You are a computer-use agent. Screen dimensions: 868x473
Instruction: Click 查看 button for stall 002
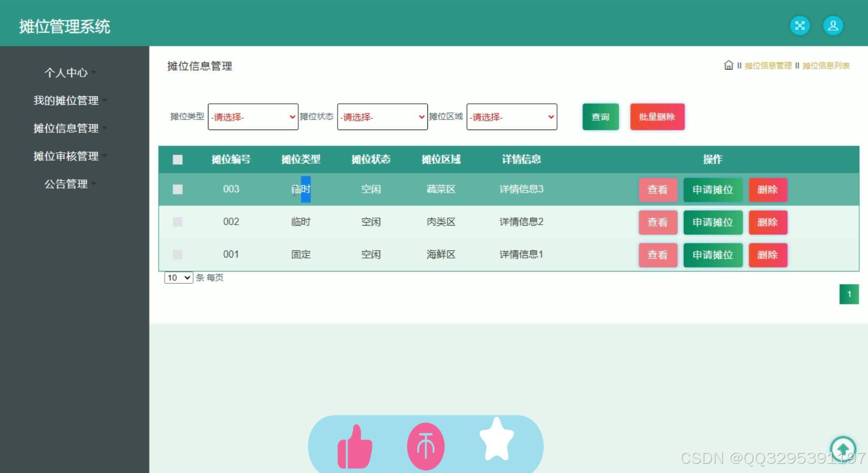coord(658,222)
